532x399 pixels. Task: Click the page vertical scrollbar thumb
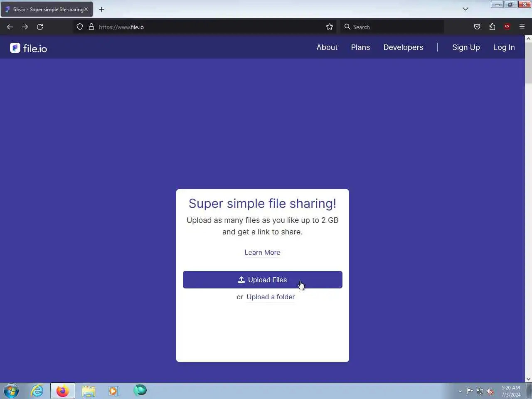pyautogui.click(x=528, y=63)
